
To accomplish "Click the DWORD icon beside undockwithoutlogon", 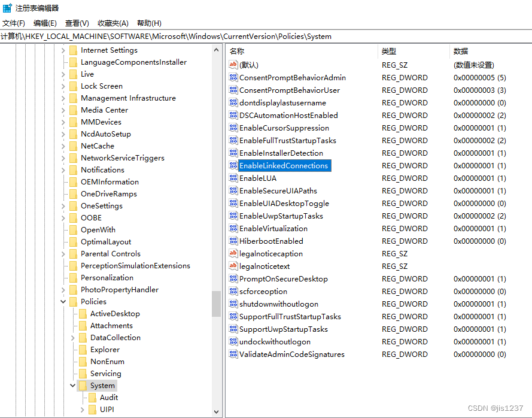I will coord(233,341).
